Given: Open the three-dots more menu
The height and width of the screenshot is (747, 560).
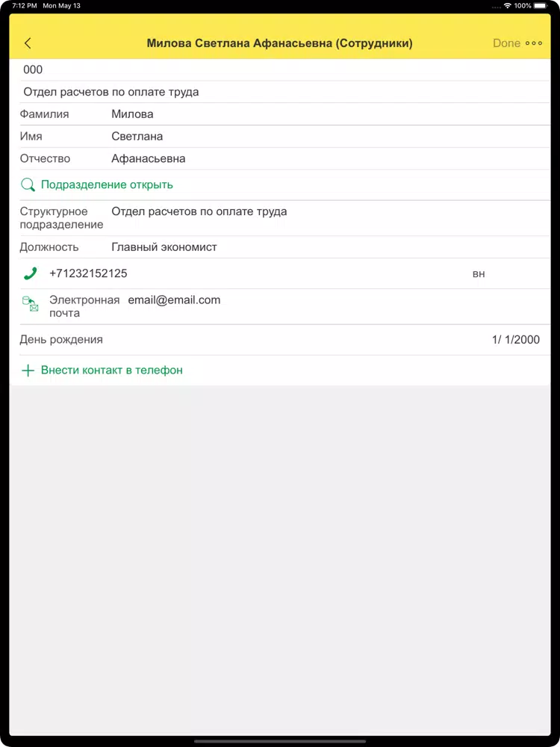Looking at the screenshot, I should click(534, 43).
